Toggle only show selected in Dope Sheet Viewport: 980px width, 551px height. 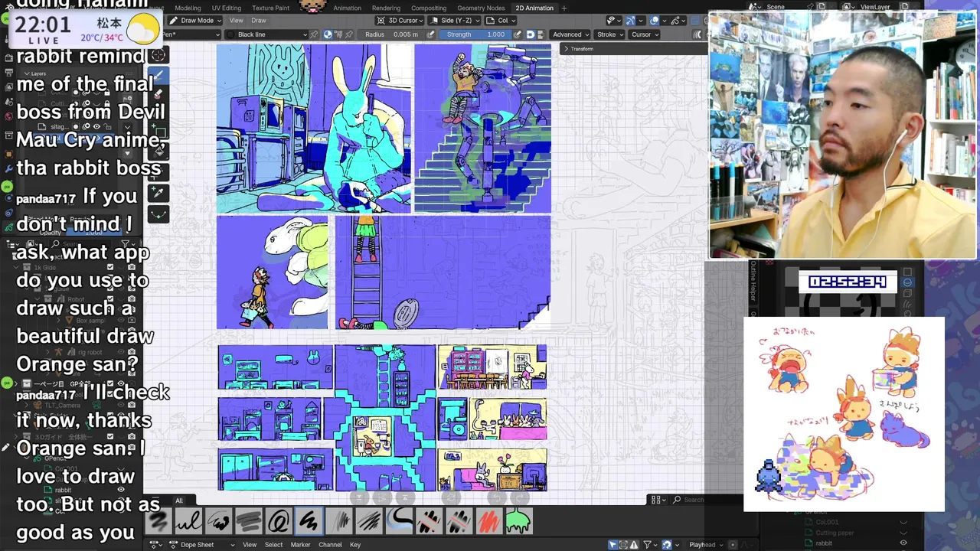(x=612, y=545)
